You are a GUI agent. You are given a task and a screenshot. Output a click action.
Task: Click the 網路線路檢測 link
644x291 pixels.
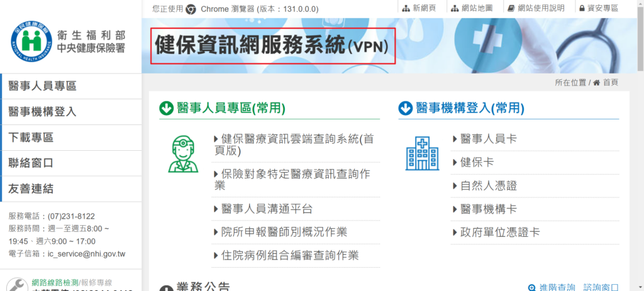coord(55,283)
